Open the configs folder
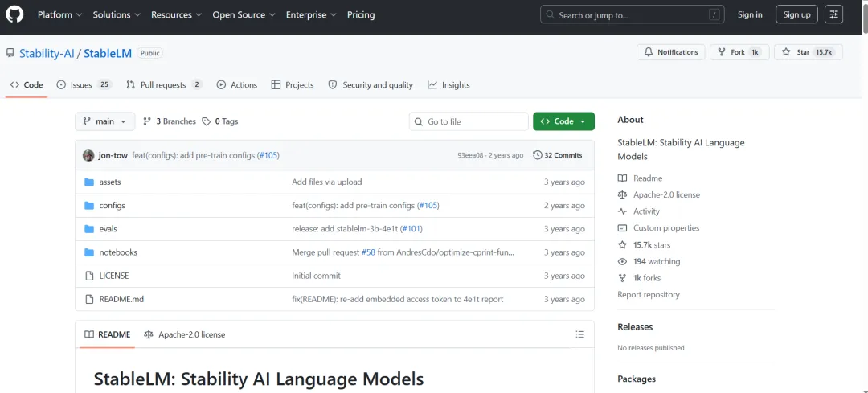The width and height of the screenshot is (868, 393). (x=112, y=206)
